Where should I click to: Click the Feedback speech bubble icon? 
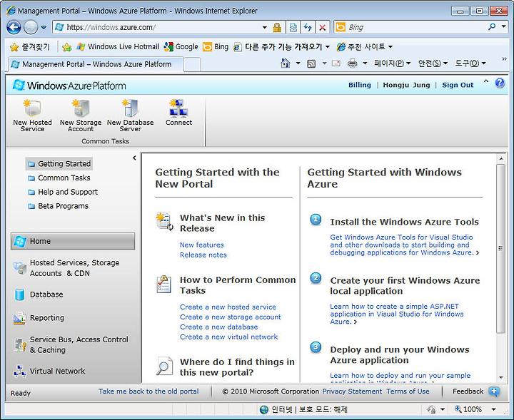(494, 391)
